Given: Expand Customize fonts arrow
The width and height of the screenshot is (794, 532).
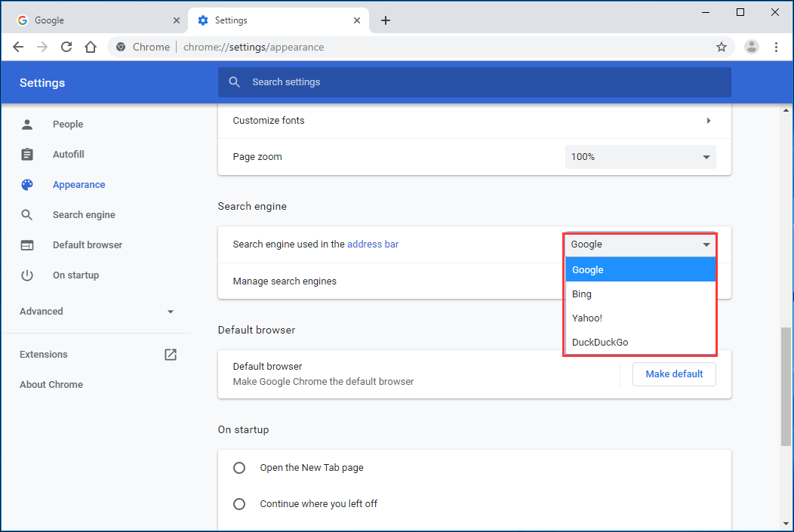Looking at the screenshot, I should tap(708, 121).
